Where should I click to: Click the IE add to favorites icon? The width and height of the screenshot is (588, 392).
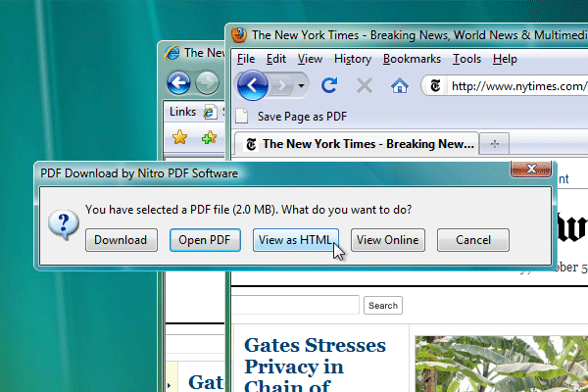pyautogui.click(x=207, y=137)
